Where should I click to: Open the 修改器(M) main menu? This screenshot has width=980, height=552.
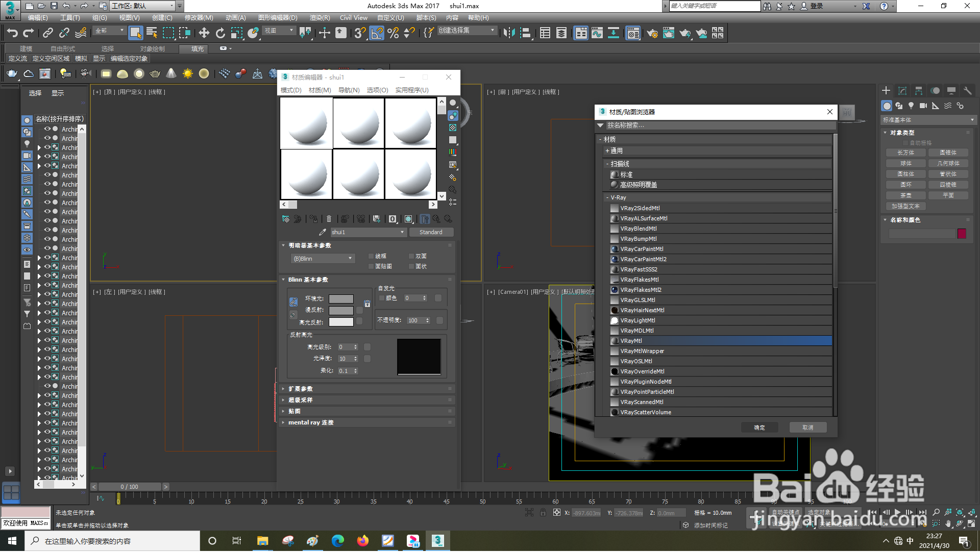point(199,18)
